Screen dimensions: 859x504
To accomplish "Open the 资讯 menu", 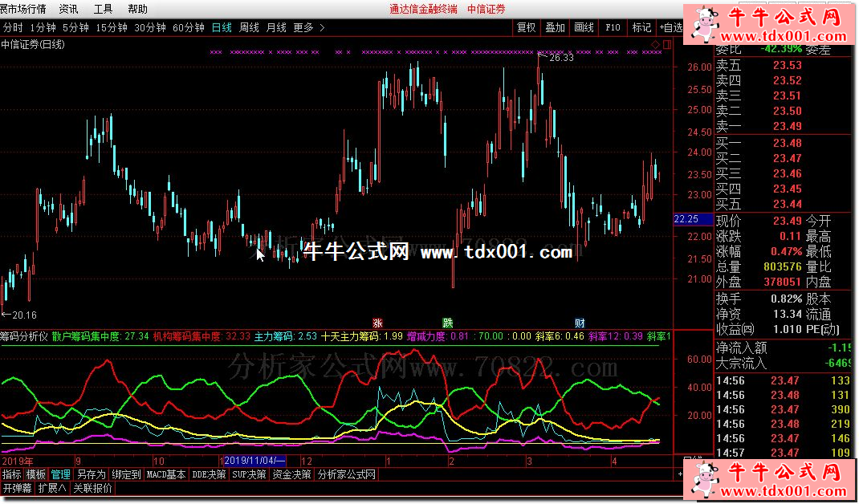I will coord(68,10).
